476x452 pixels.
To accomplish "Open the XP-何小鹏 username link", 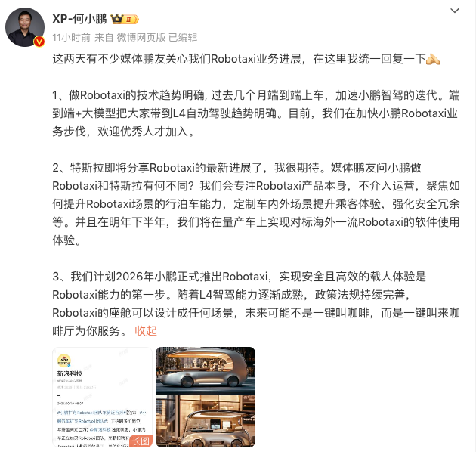I will point(79,19).
